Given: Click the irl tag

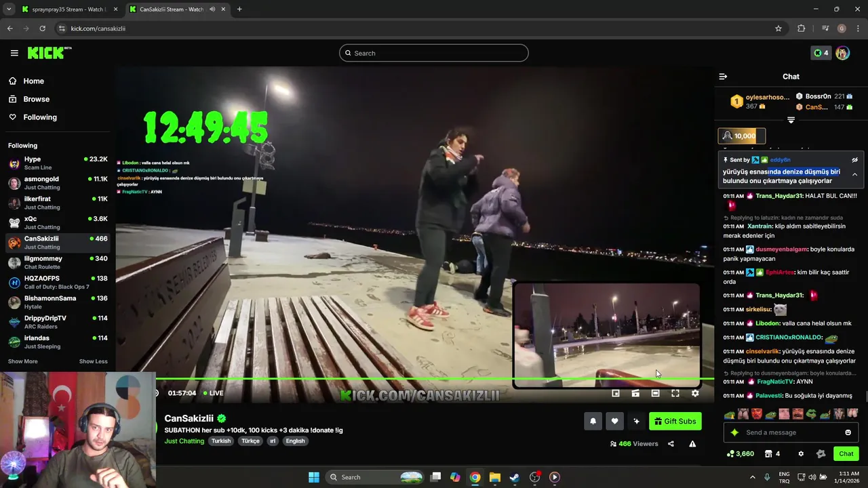Looking at the screenshot, I should (x=273, y=441).
